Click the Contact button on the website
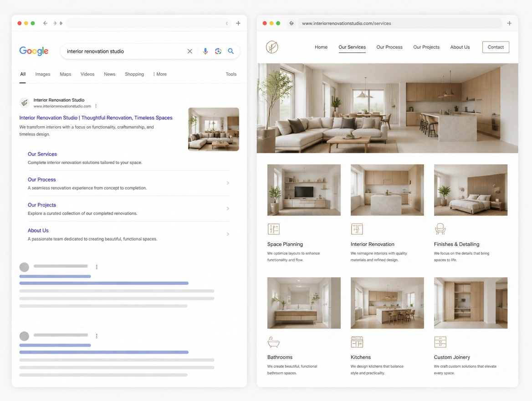Screen dimensions: 532x401 pyautogui.click(x=496, y=47)
